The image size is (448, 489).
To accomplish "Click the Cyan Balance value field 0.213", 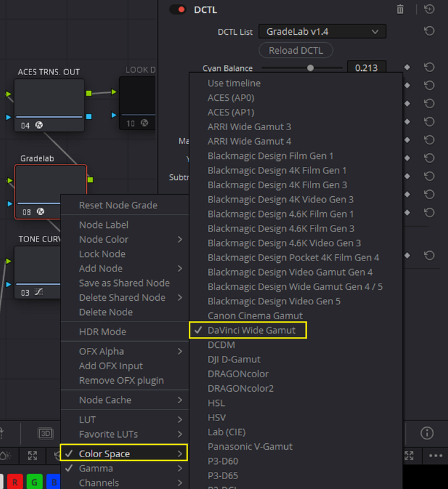I will click(x=367, y=67).
